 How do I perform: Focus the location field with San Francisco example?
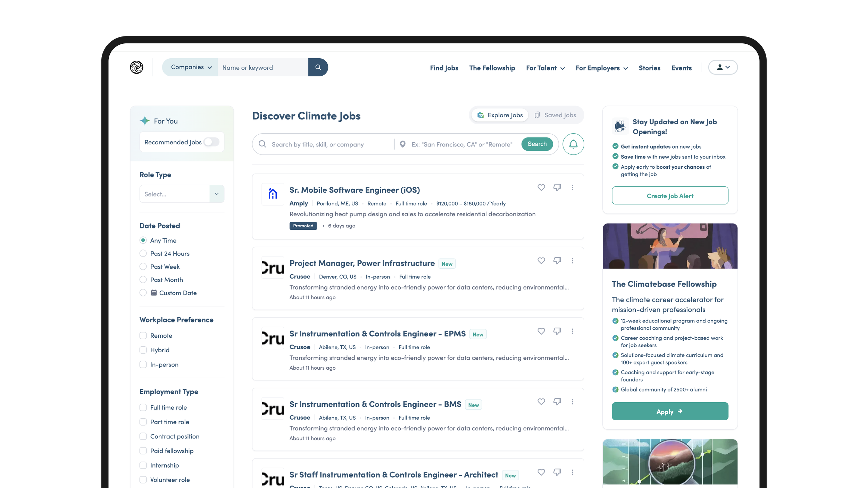click(462, 144)
